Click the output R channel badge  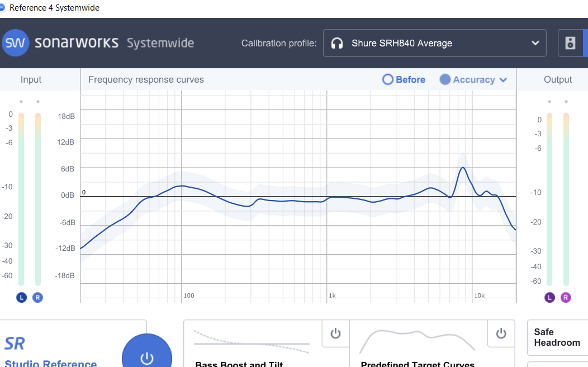pyautogui.click(x=566, y=298)
